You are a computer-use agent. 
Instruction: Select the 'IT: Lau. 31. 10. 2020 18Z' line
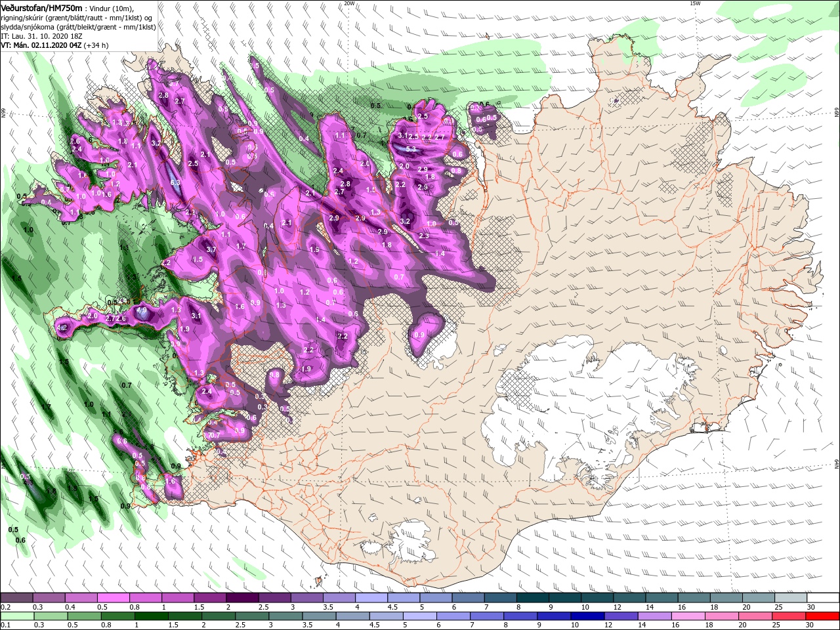click(x=41, y=36)
